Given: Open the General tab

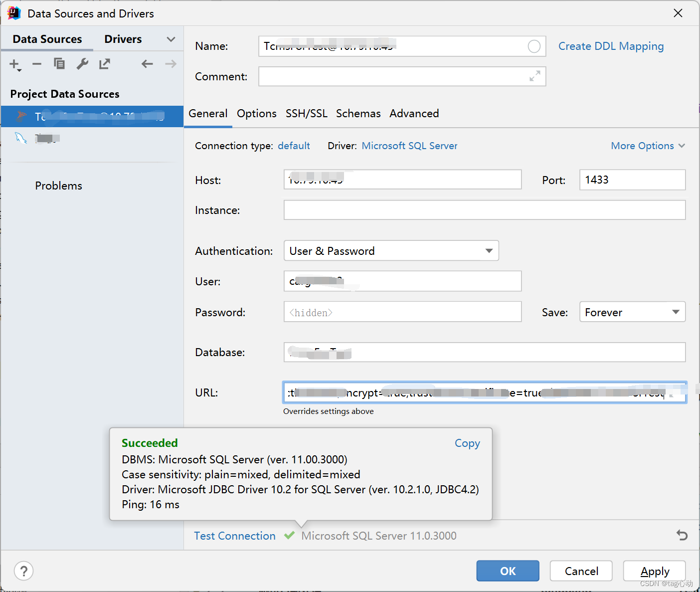Looking at the screenshot, I should [x=208, y=114].
